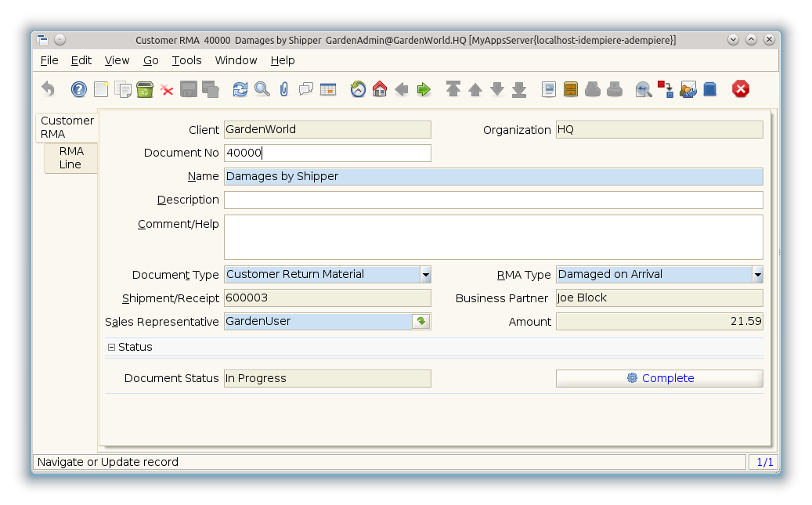The image size is (812, 505).
Task: Toggle grid view using the table icon
Action: point(328,89)
